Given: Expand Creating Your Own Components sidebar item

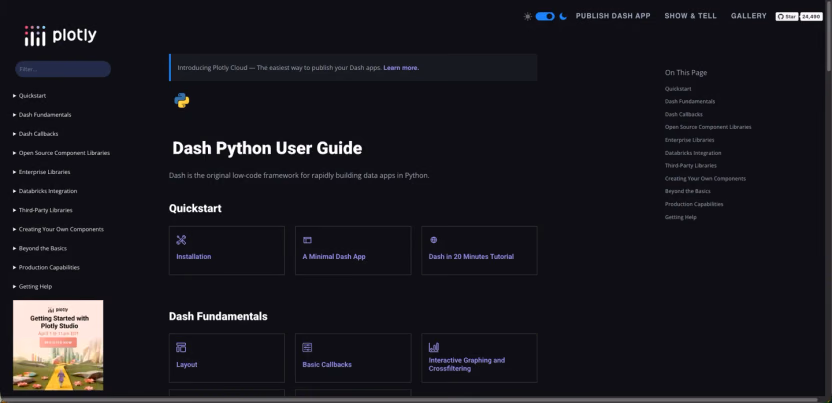Looking at the screenshot, I should 58,230.
